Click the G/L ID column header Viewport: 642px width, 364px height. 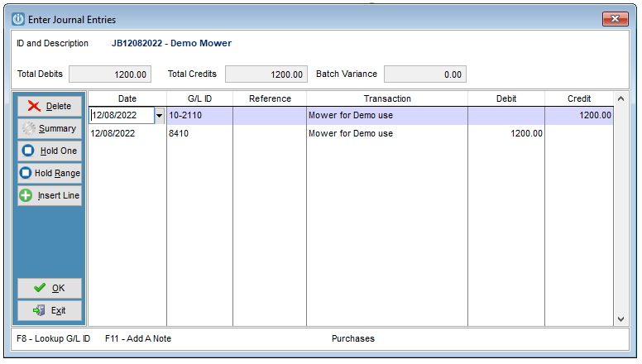pos(200,98)
